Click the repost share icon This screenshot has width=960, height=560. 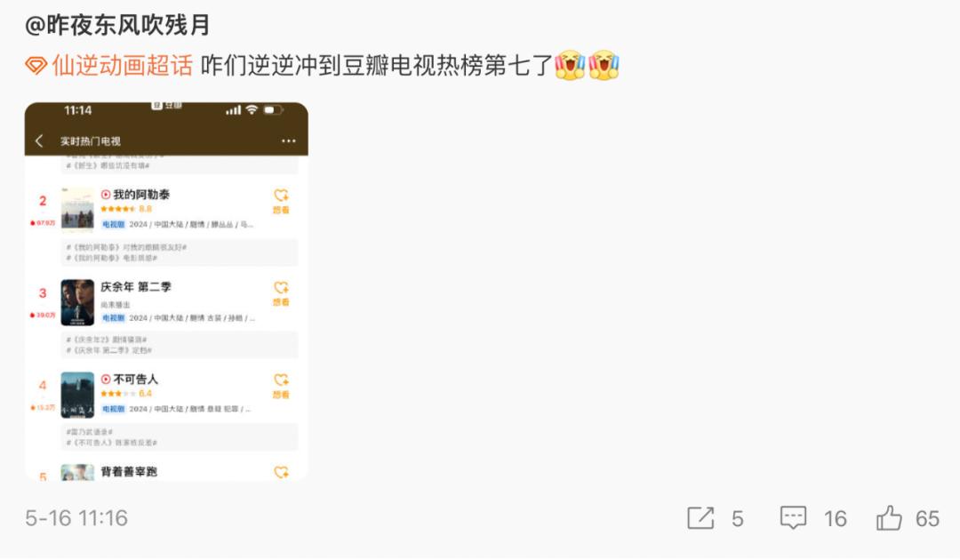[x=700, y=518]
